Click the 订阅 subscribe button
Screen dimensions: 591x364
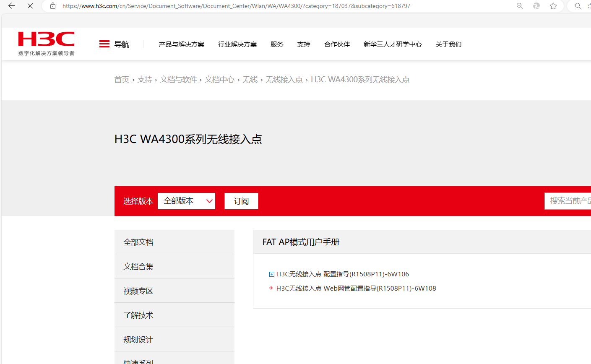pos(241,201)
